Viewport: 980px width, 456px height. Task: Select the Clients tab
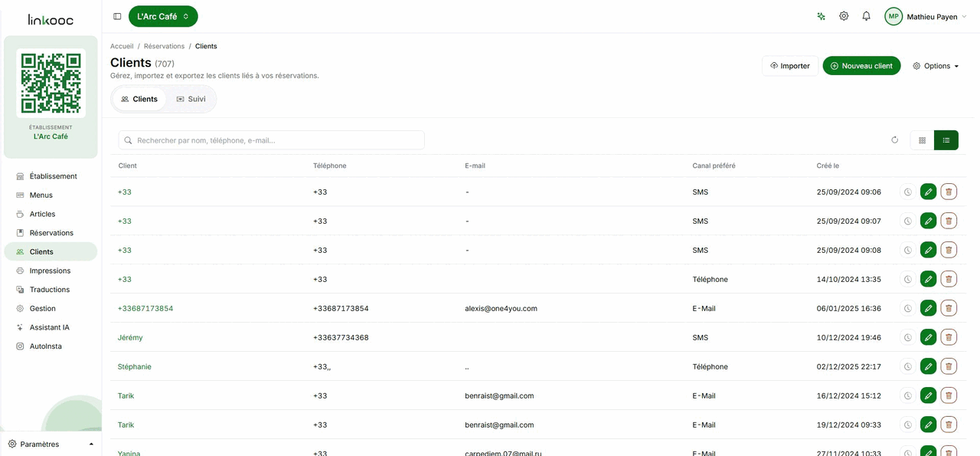pos(139,99)
